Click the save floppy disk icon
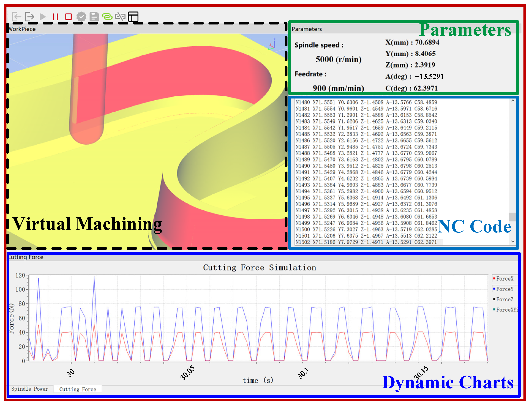 pos(94,17)
